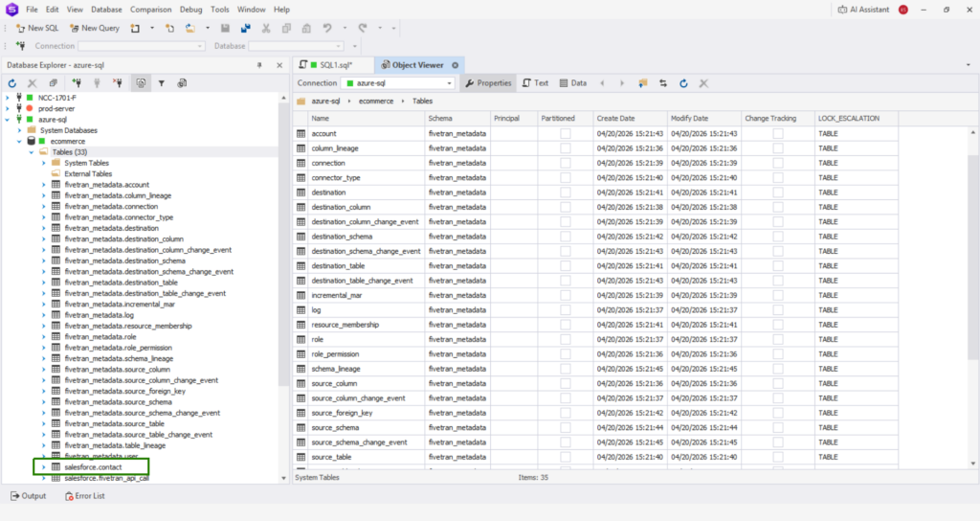Toggle Partitioned checkbox for role row
This screenshot has width=980, height=521.
click(565, 339)
